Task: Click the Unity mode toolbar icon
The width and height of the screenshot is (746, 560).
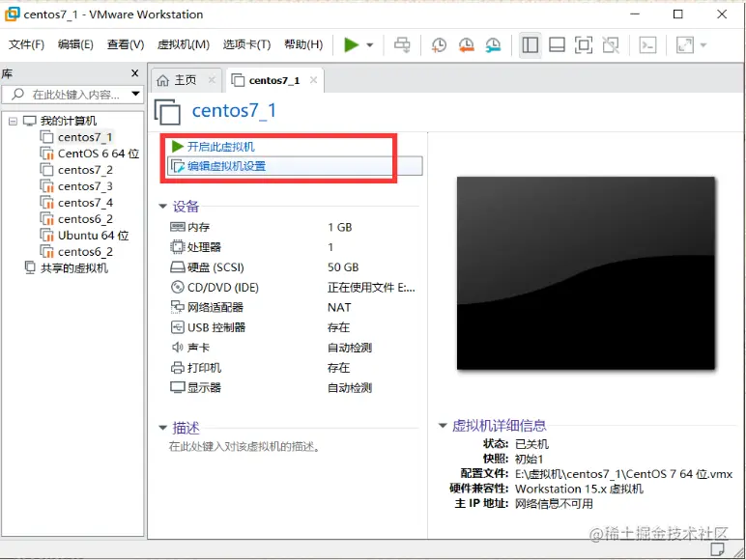Action: [611, 45]
